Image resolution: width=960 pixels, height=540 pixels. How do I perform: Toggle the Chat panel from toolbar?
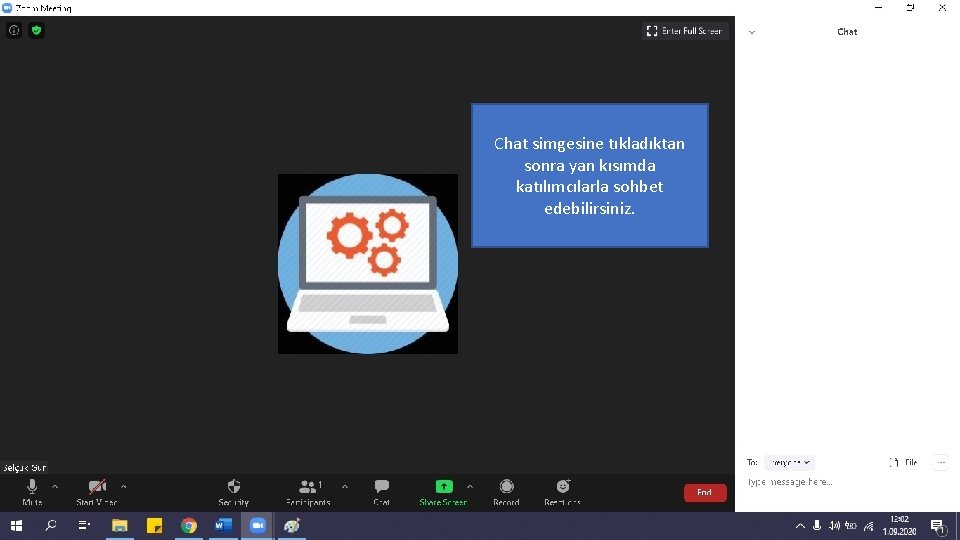[381, 492]
